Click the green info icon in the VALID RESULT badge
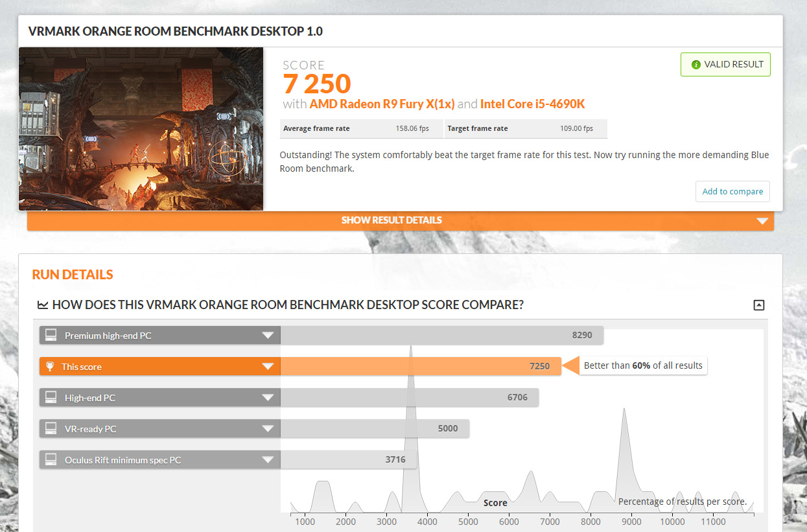This screenshot has width=807, height=532. coord(696,64)
